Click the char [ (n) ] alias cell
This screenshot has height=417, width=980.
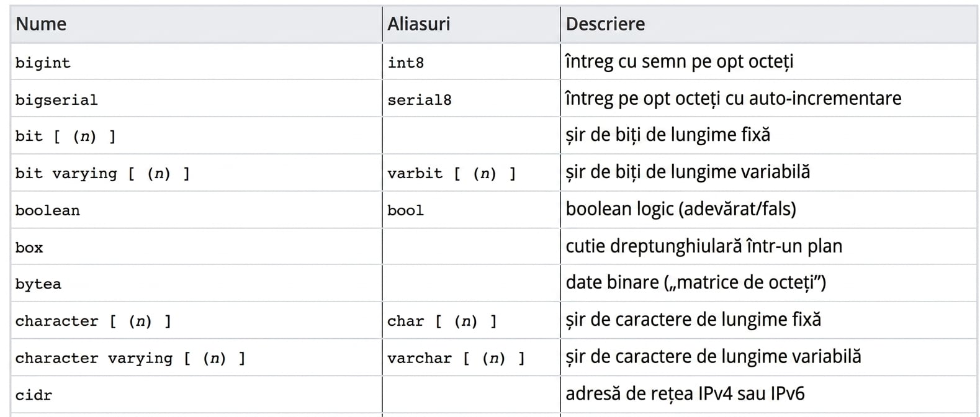[471, 320]
